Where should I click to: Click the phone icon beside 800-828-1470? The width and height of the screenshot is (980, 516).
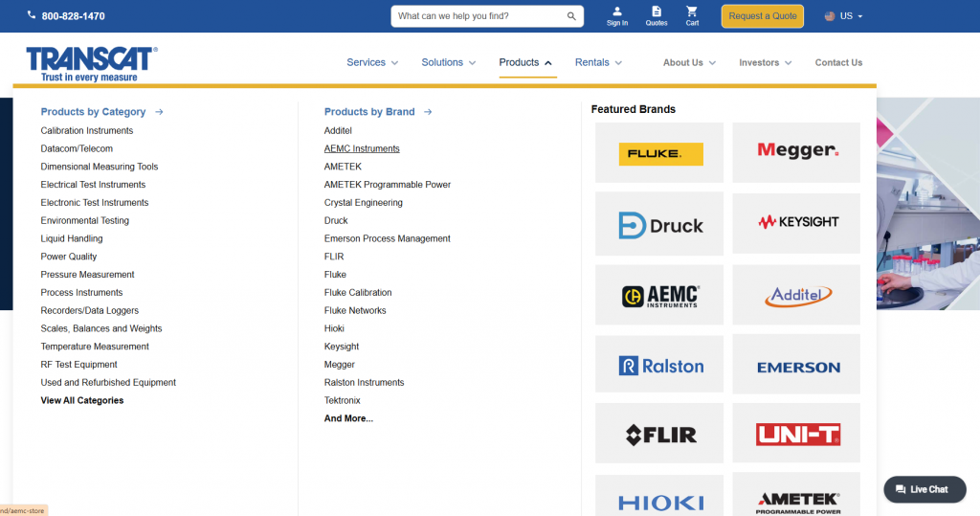pos(32,14)
